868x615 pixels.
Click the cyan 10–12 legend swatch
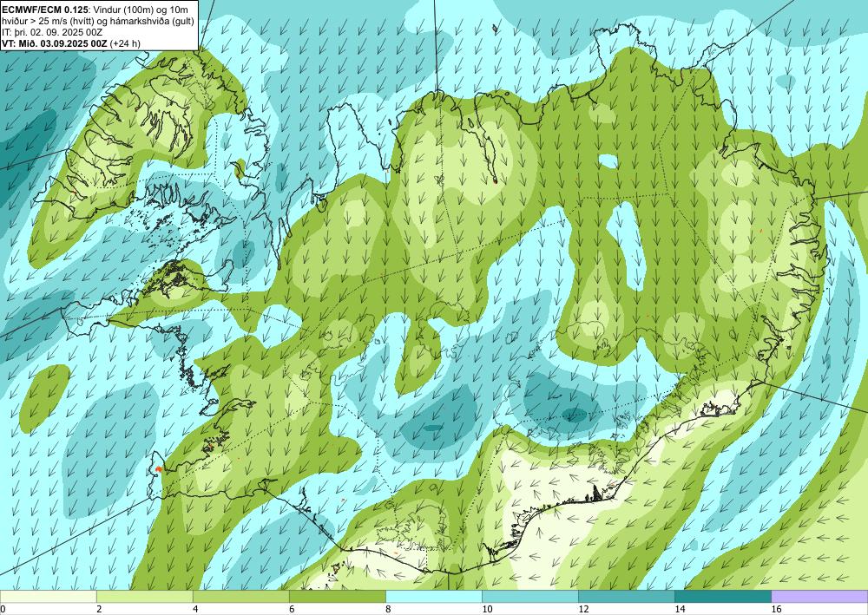click(530, 596)
